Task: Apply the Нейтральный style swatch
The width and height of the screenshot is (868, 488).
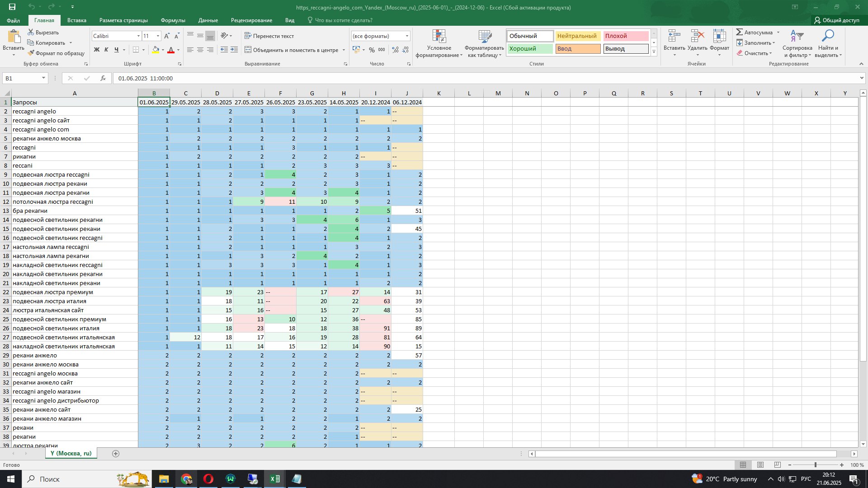Action: point(578,36)
